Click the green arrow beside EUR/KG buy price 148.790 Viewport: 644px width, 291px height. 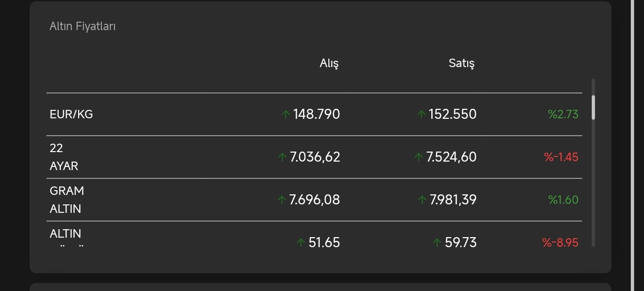286,114
